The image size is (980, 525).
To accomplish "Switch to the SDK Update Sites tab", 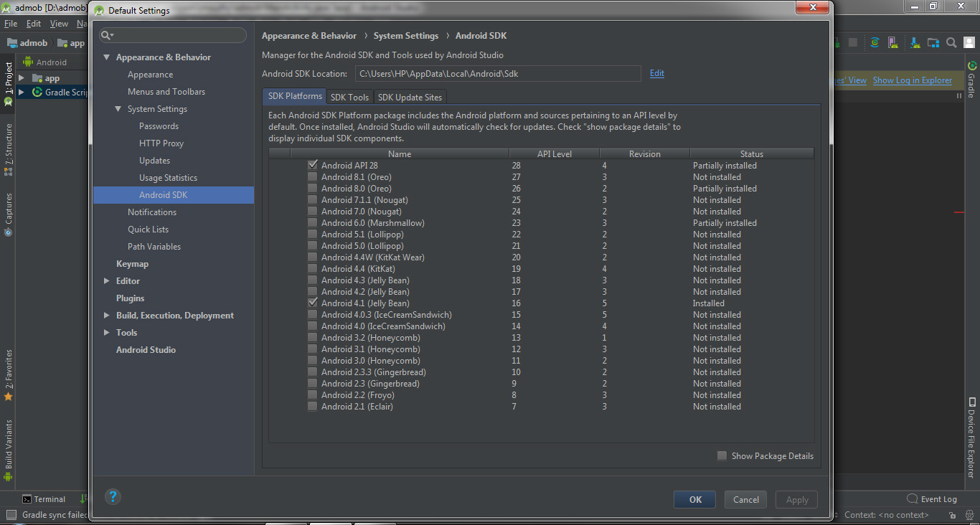I will [x=410, y=97].
